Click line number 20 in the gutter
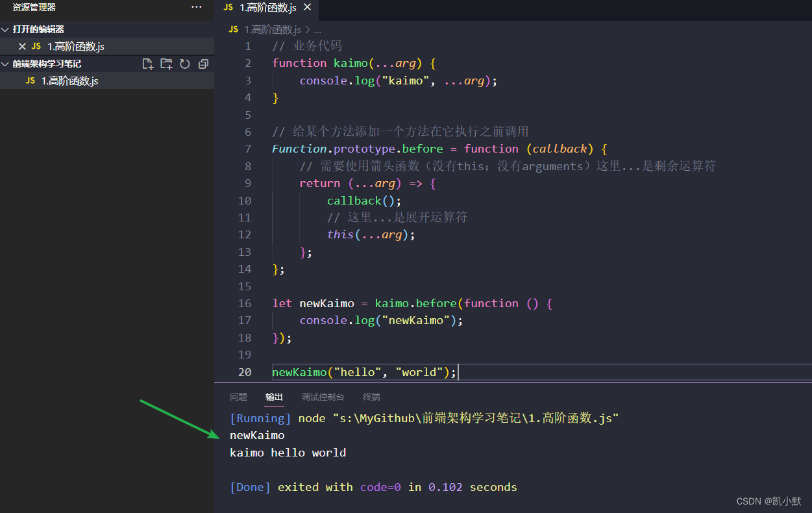Screen dimensions: 812x513 245,372
